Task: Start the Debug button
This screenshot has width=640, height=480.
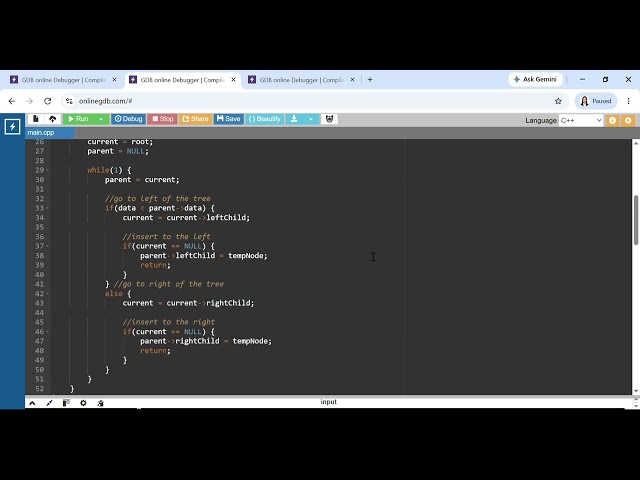Action: click(129, 119)
